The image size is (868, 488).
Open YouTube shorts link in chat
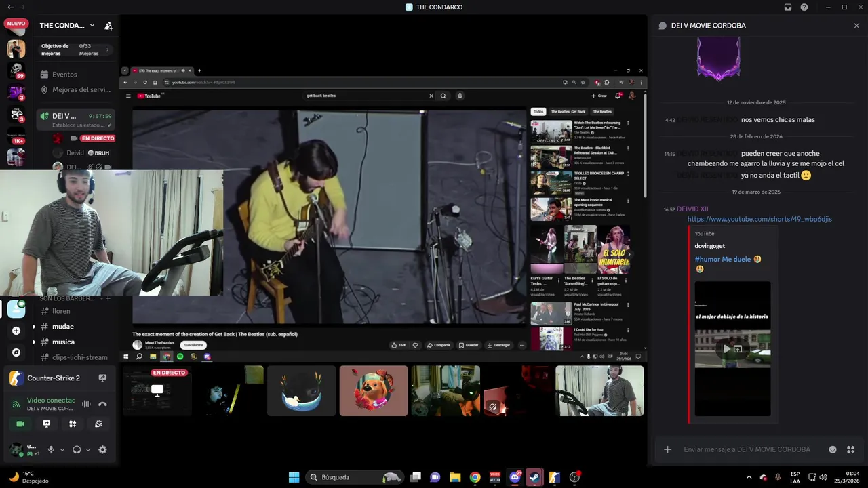pos(759,219)
